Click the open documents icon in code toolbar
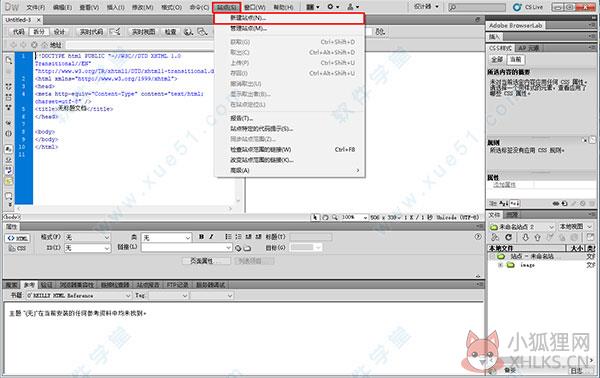Viewport: 600px width, 378px height. (x=9, y=60)
